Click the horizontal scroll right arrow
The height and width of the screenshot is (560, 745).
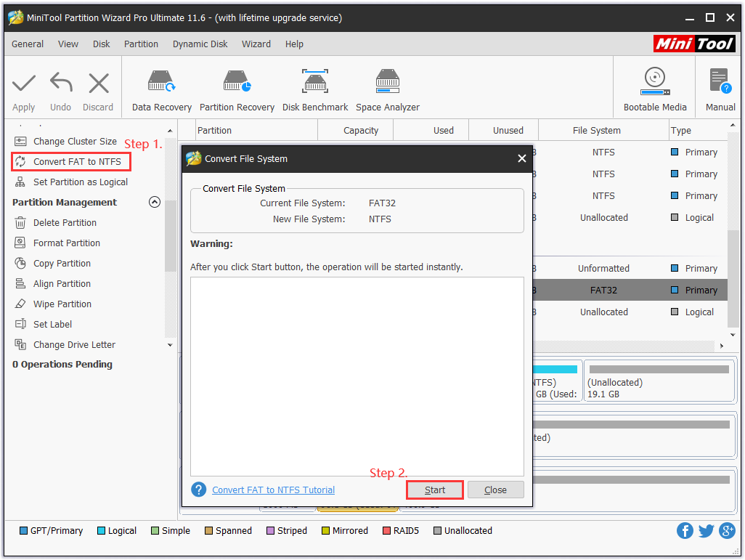[721, 346]
